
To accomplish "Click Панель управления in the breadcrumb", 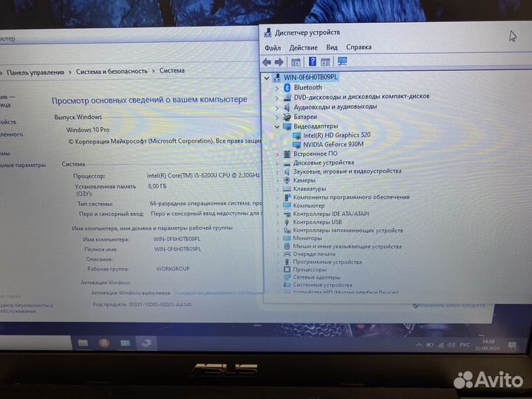I will [35, 72].
